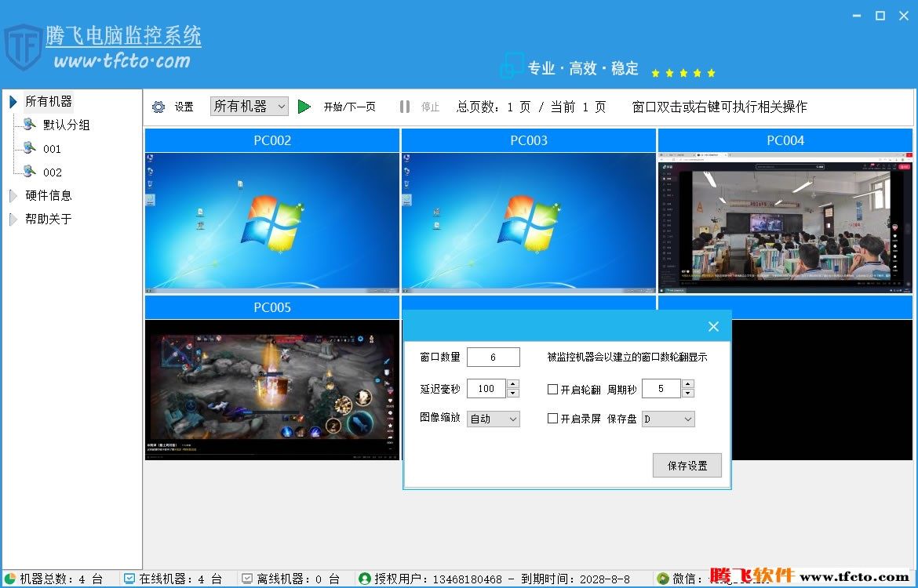This screenshot has height=588, width=918.
Task: Click the www.tfcto.com header text
Action: coord(122,60)
